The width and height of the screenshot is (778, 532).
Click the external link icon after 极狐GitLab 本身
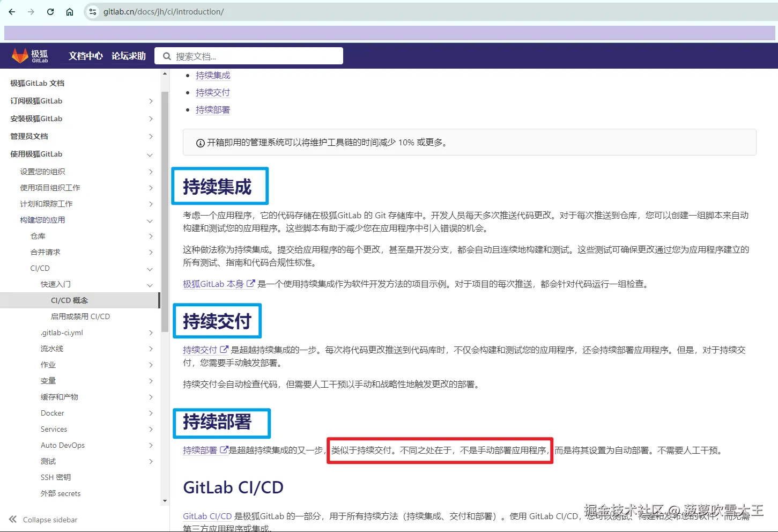point(250,283)
